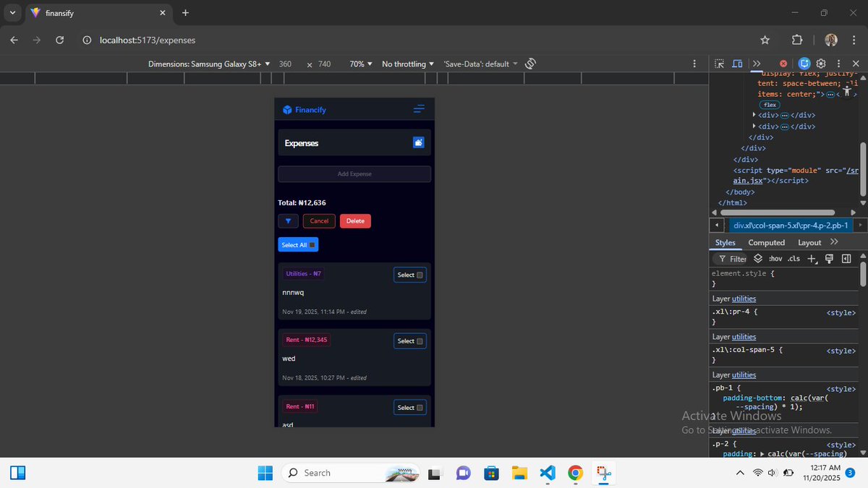Select the finansify browser tab

98,13
